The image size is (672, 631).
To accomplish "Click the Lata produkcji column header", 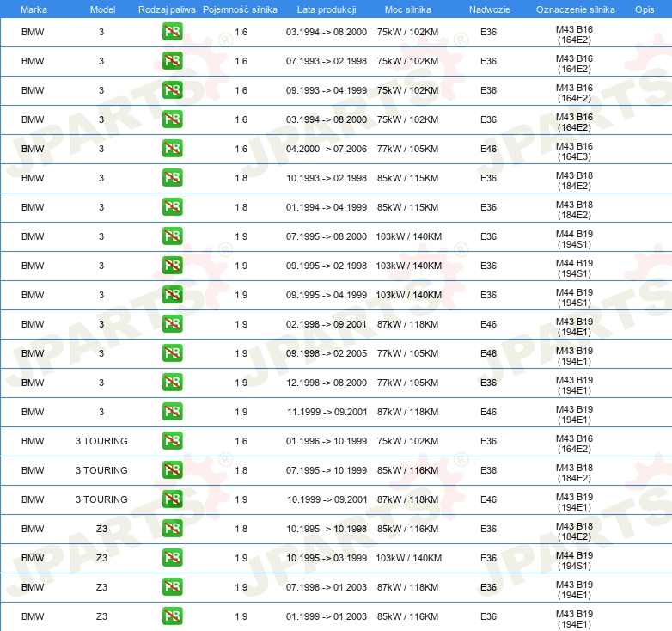I will (327, 9).
